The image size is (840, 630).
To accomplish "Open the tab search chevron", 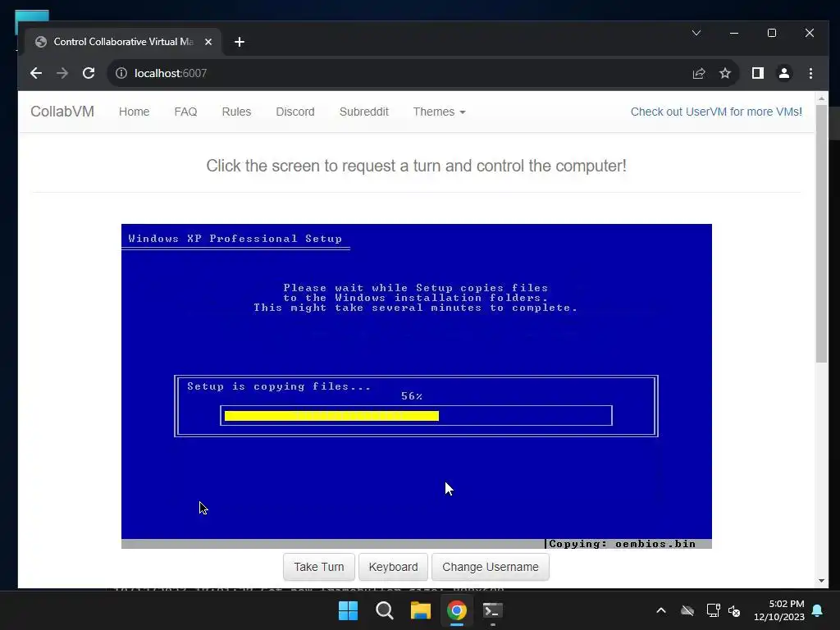I will tap(696, 33).
